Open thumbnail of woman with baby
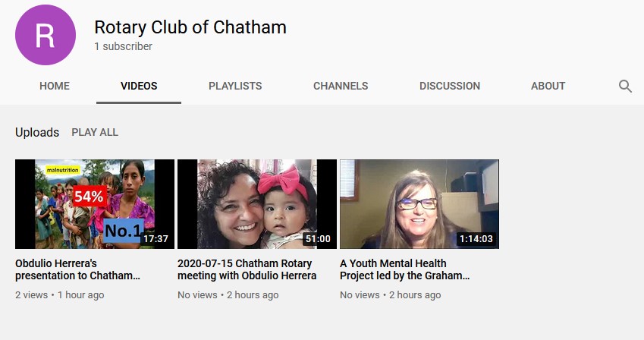The image size is (644, 340). (257, 204)
